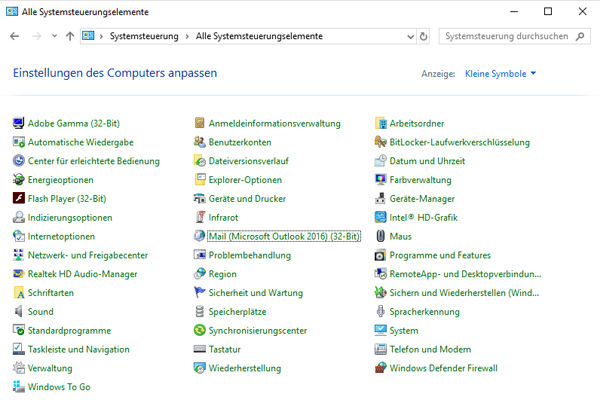Click the Datum und Uhrzeit clock icon

pyautogui.click(x=380, y=161)
